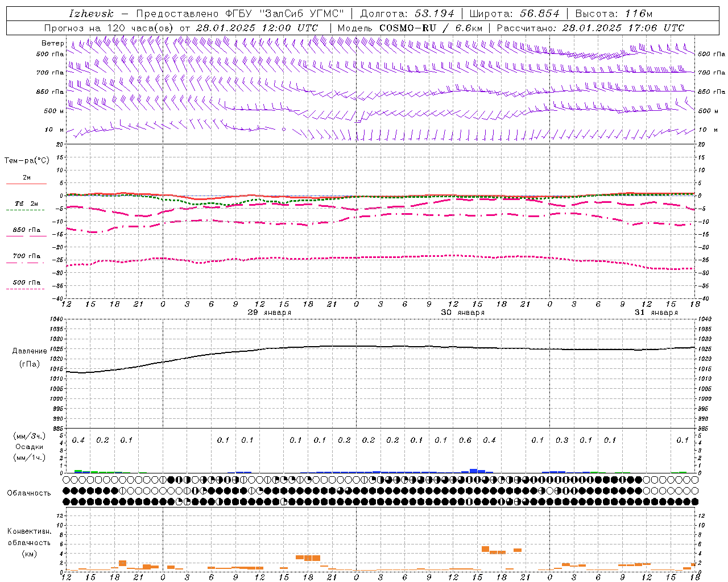Click the 'Предоставлено ФГБУ ЗапСиб УГМС' text

tap(240, 14)
